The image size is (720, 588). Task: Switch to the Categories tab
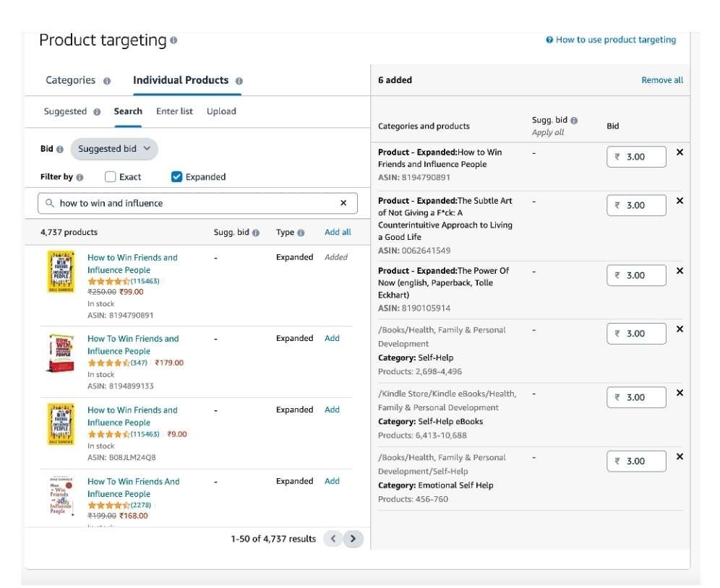(71, 80)
